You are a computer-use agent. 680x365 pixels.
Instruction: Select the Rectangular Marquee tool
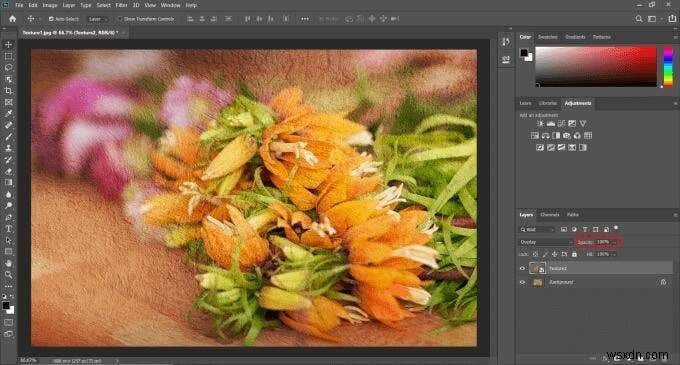coord(8,56)
